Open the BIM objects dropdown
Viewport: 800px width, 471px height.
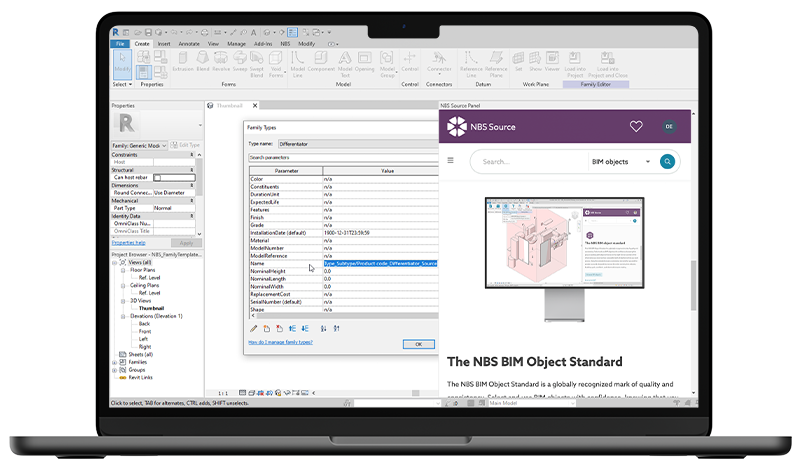click(x=620, y=161)
